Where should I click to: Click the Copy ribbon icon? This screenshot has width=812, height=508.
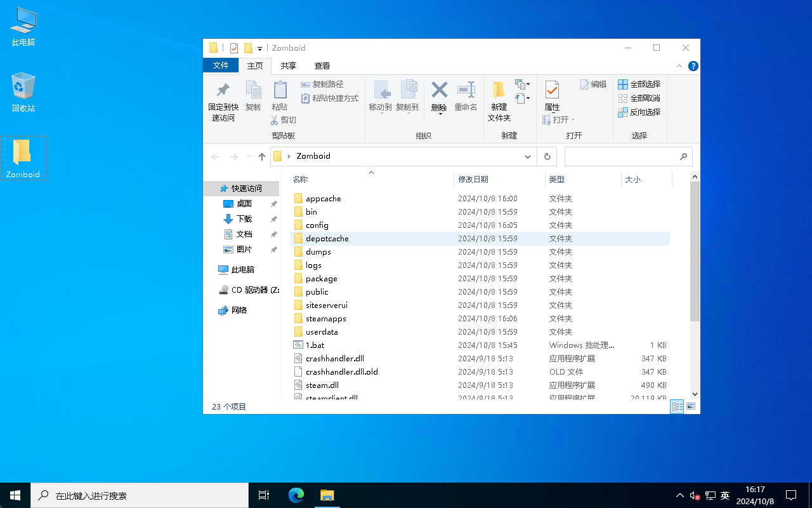tap(253, 90)
